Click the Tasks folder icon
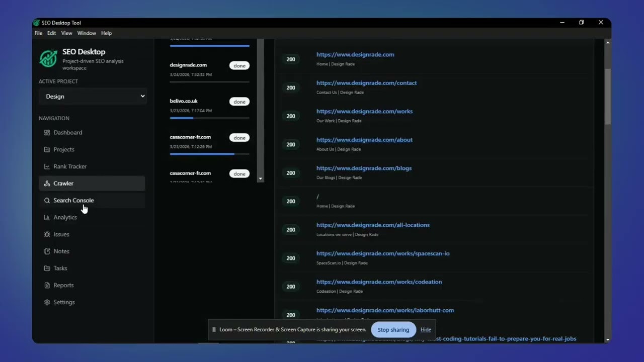 tap(47, 268)
